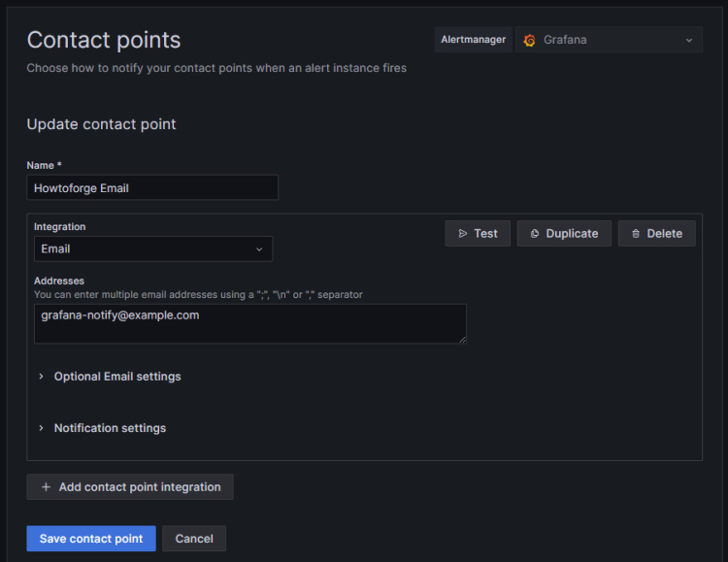Send a Test notification
Screen dimensions: 728x562
click(478, 234)
